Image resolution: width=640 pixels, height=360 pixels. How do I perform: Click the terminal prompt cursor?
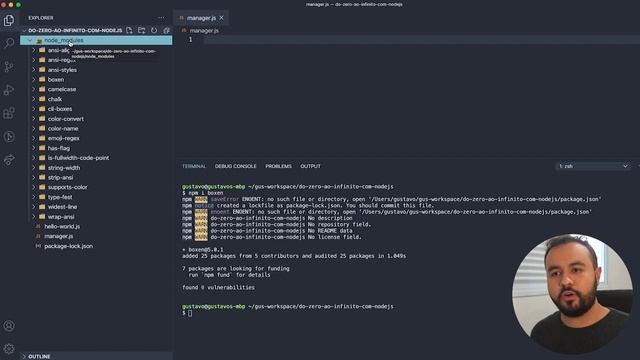(190, 313)
